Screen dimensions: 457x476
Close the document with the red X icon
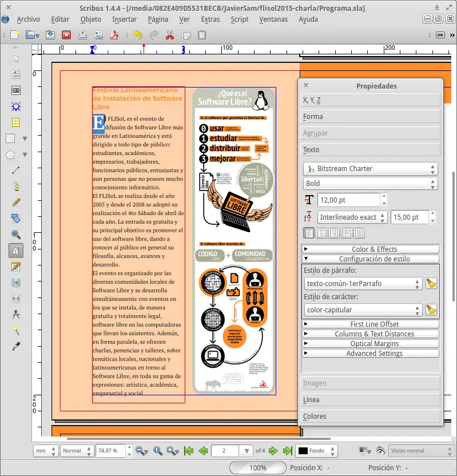pos(66,35)
